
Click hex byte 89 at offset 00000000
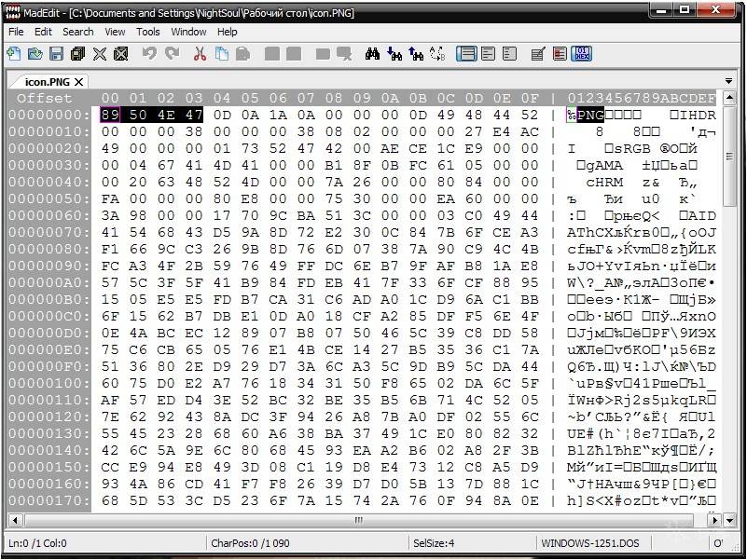tap(109, 115)
